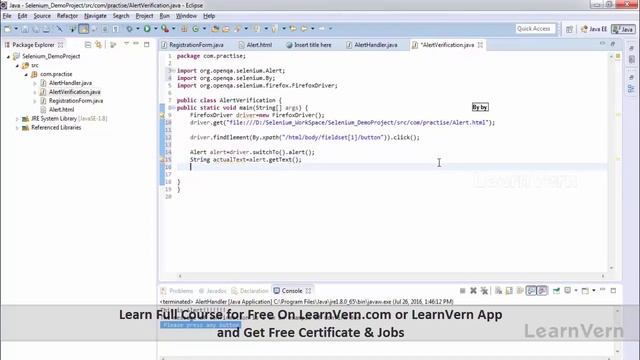
Task: Toggle Show Console When Standard Error Changes
Action: click(542, 291)
